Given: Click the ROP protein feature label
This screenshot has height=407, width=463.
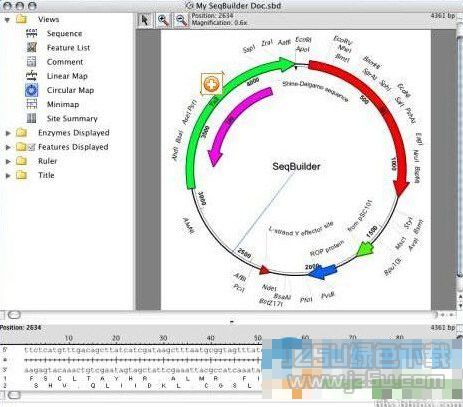Looking at the screenshot, I should coord(327,248).
